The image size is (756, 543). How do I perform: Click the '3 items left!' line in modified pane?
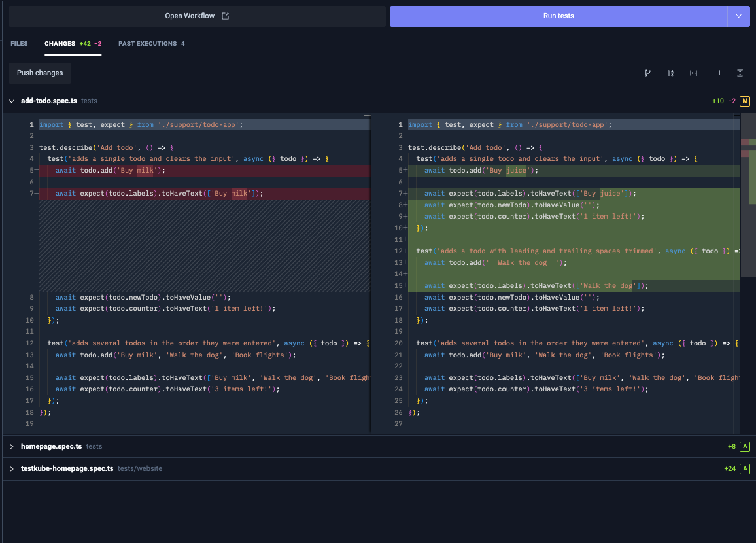(574, 389)
